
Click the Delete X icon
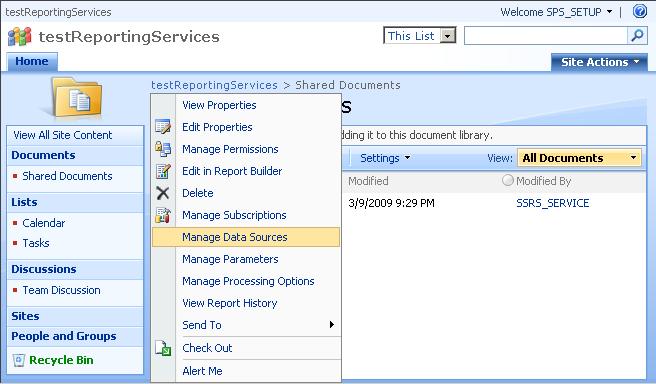[163, 193]
